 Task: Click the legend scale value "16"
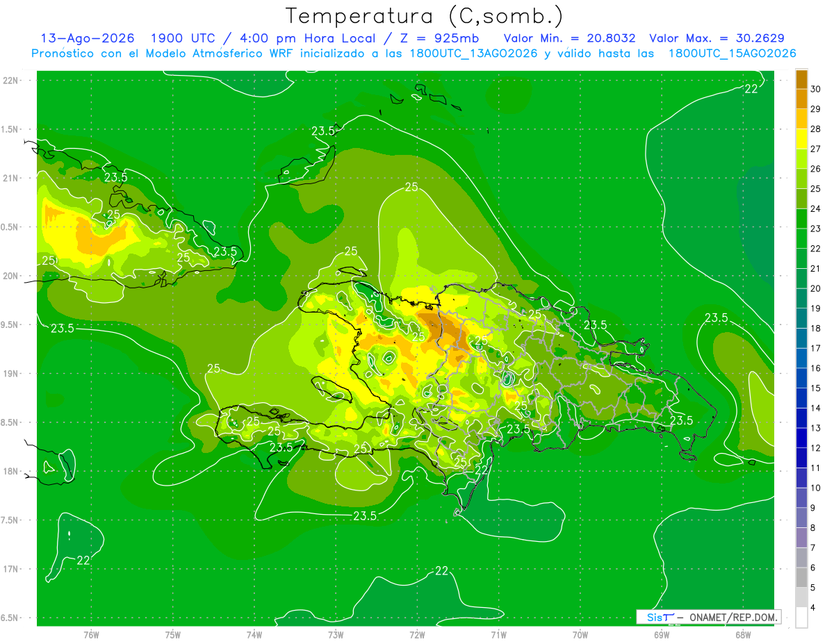pyautogui.click(x=816, y=368)
